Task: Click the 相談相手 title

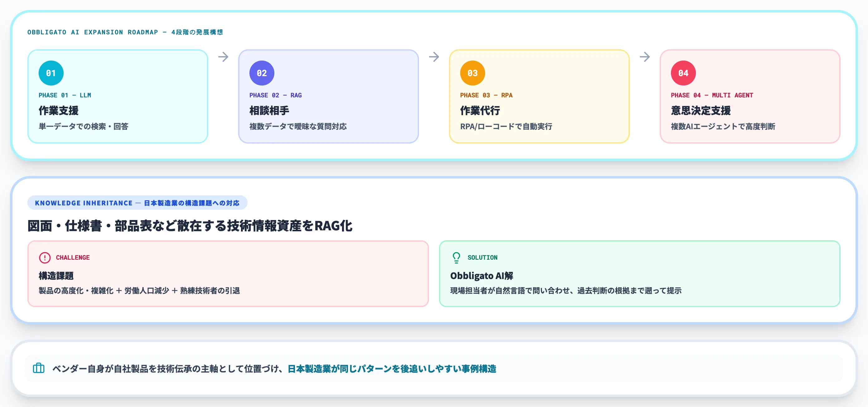Action: pos(269,110)
